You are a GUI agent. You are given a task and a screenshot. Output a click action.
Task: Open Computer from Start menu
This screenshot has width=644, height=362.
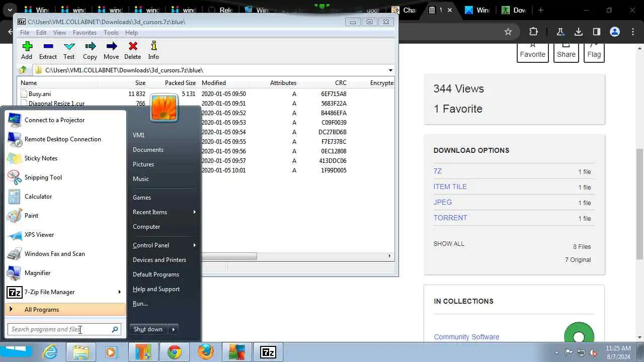tap(146, 227)
